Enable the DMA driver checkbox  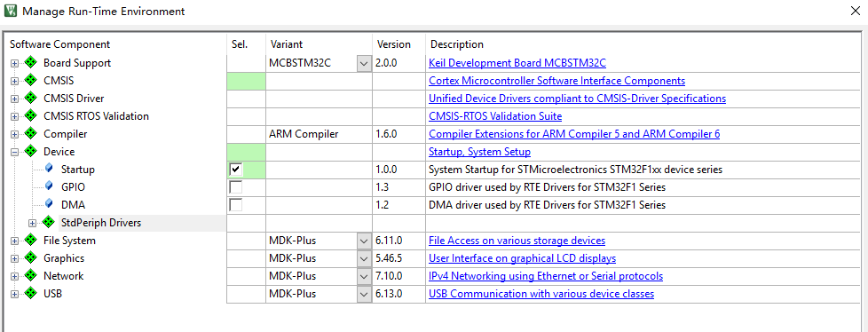tap(236, 205)
